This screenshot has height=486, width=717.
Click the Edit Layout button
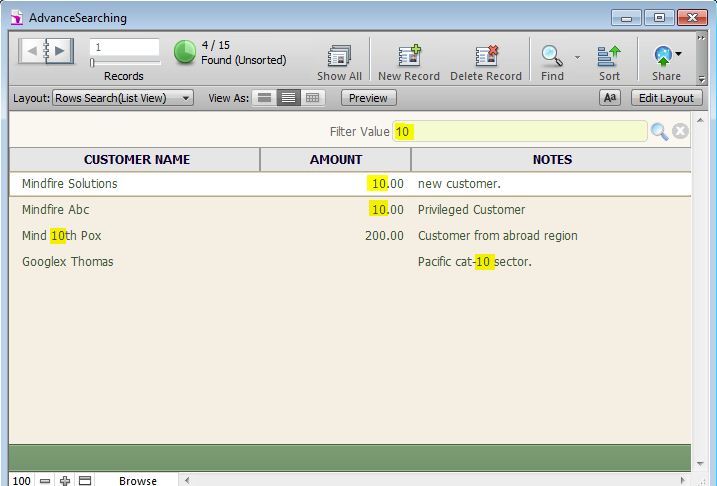point(666,98)
